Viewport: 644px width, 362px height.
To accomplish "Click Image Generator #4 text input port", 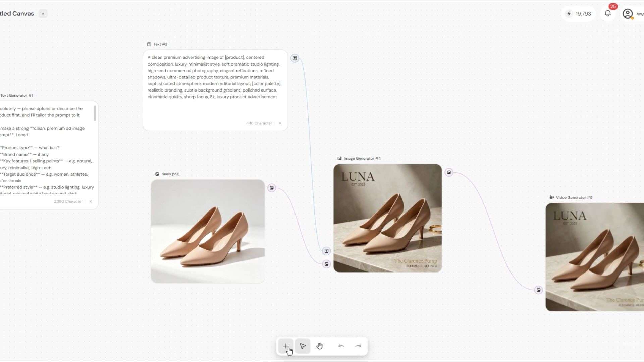I will point(326,251).
